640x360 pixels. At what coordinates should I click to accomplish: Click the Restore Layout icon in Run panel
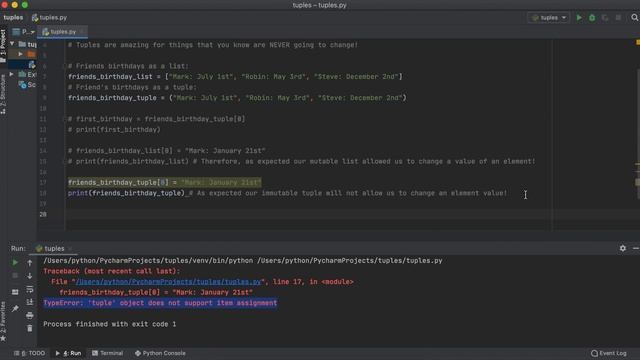[x=15, y=292]
